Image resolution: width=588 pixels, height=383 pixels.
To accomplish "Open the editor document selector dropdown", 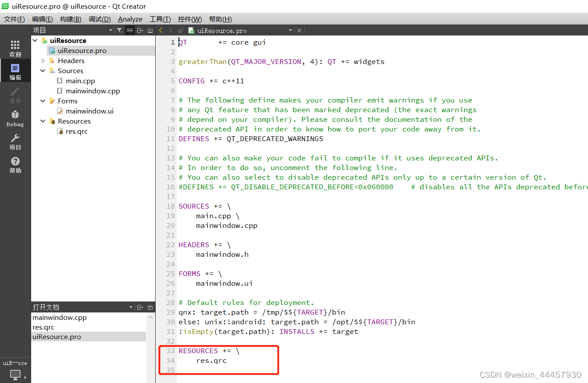I will pos(290,30).
